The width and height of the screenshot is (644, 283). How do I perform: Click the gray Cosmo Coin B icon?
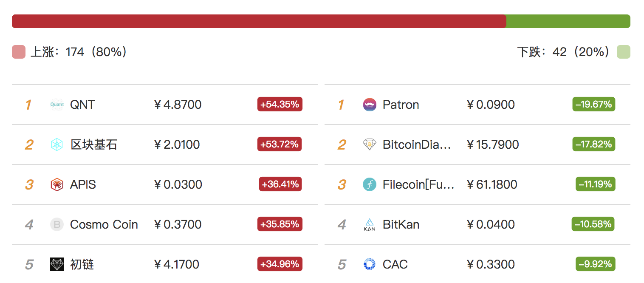pos(57,224)
